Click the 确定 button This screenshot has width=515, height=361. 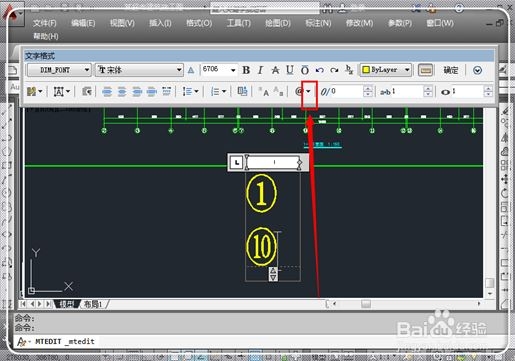(x=451, y=70)
